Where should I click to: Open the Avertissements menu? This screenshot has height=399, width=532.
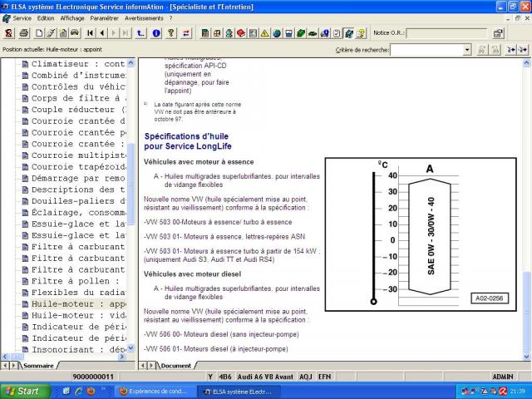(145, 17)
